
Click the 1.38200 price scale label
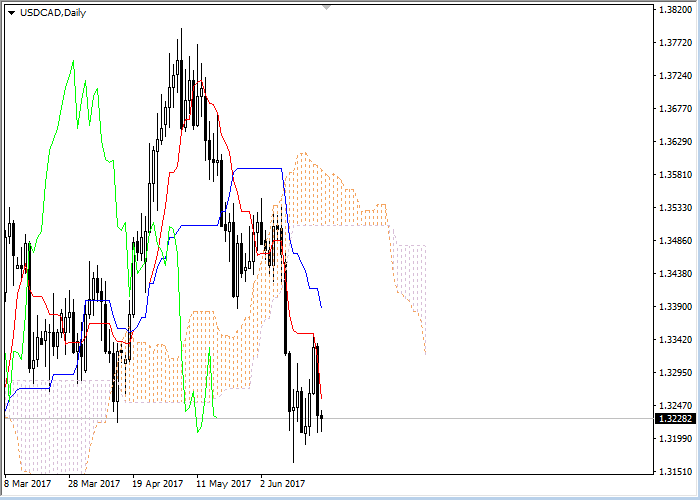[675, 9]
